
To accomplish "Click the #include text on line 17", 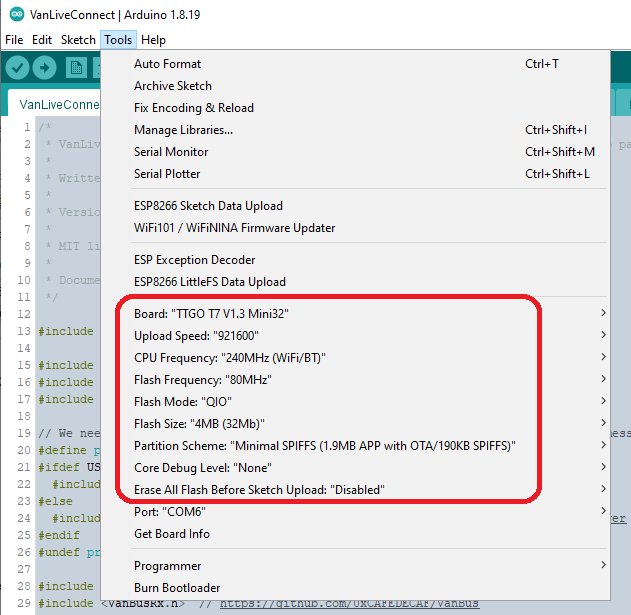I will (66, 399).
